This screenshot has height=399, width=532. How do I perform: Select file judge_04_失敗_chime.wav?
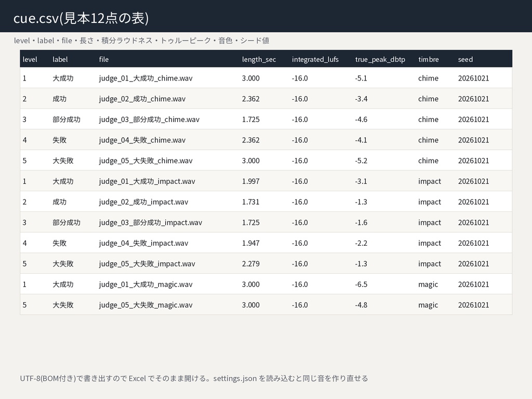(x=142, y=140)
